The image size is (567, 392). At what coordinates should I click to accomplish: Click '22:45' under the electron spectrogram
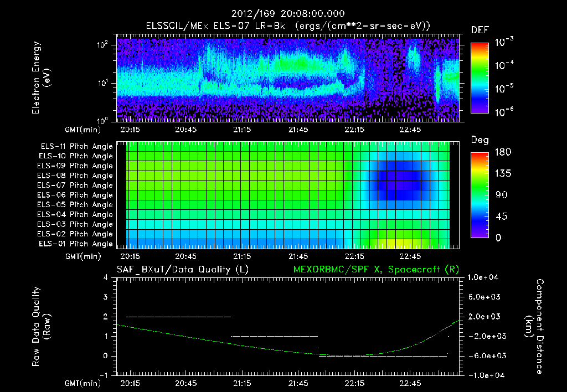410,130
